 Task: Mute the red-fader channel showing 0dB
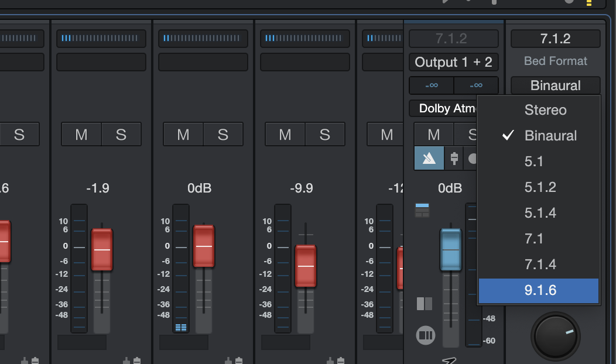[x=183, y=134]
